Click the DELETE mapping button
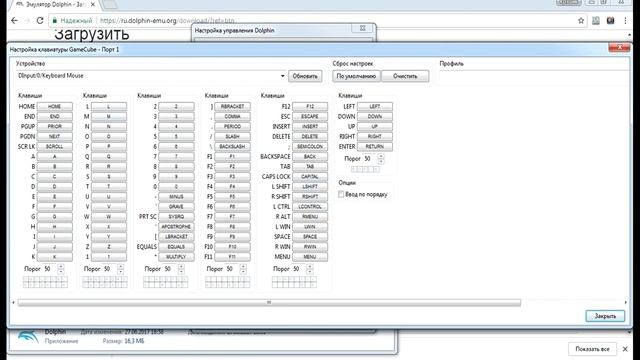The image size is (640, 360). 310,137
